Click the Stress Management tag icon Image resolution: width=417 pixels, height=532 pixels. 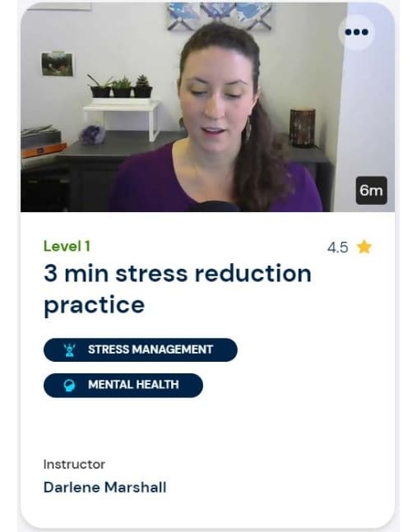pos(70,349)
